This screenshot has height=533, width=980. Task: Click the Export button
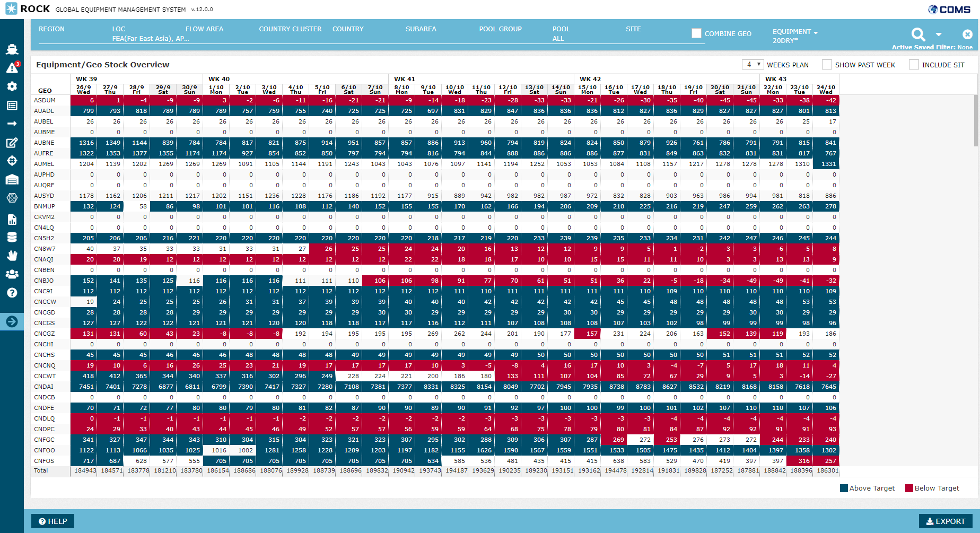946,521
